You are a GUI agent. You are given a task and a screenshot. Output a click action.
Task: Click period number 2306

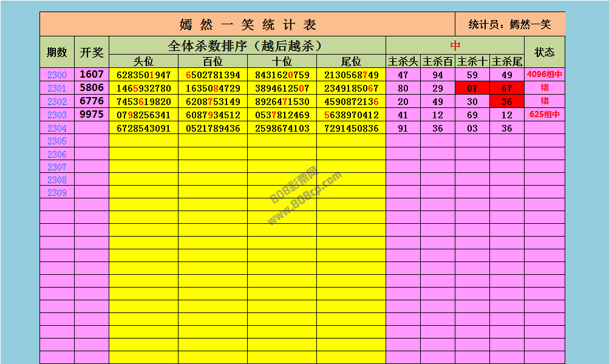(x=57, y=154)
